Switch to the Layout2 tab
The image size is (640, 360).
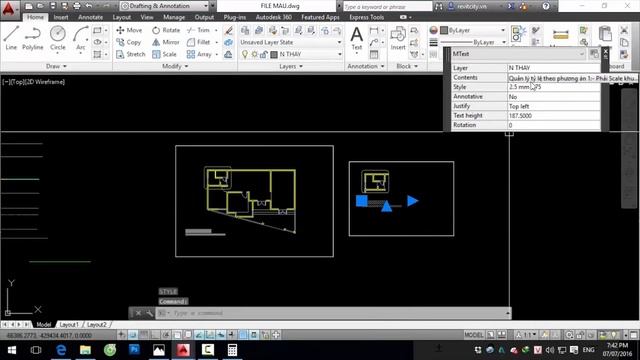96,324
